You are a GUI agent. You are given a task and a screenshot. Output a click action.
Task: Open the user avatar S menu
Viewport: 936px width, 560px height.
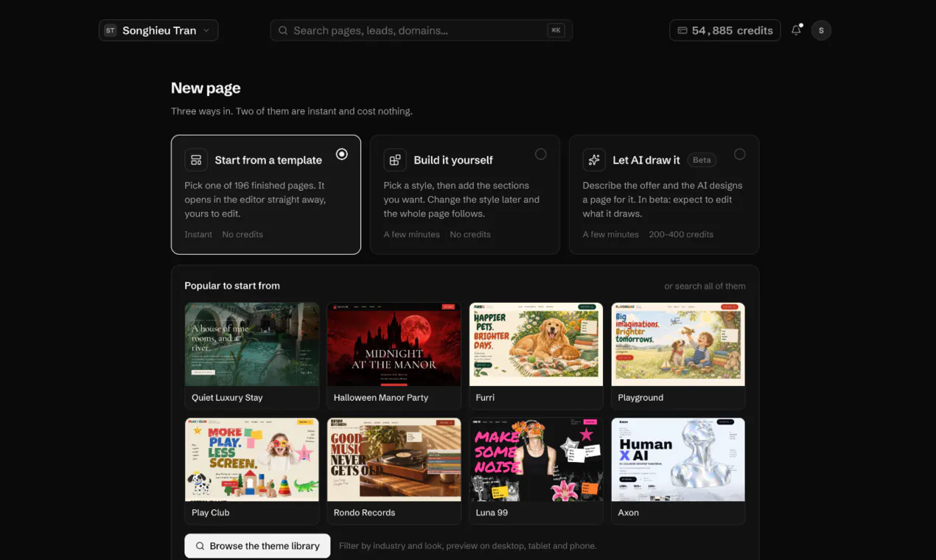click(821, 30)
